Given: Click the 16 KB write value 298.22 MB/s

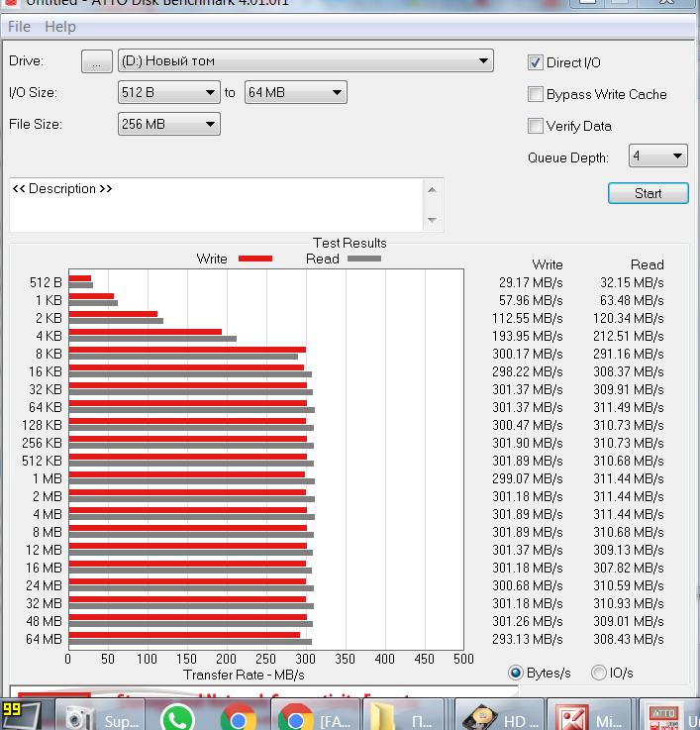Looking at the screenshot, I should pyautogui.click(x=528, y=371).
